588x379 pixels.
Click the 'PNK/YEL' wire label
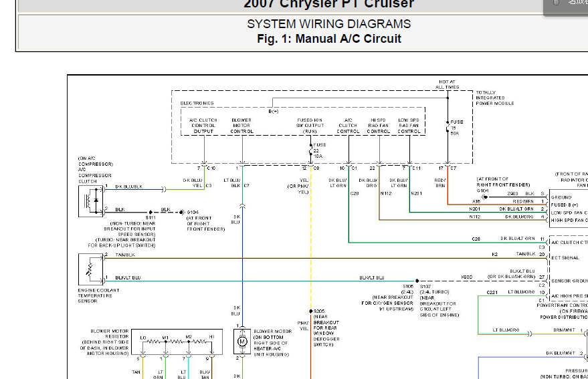coord(303,326)
